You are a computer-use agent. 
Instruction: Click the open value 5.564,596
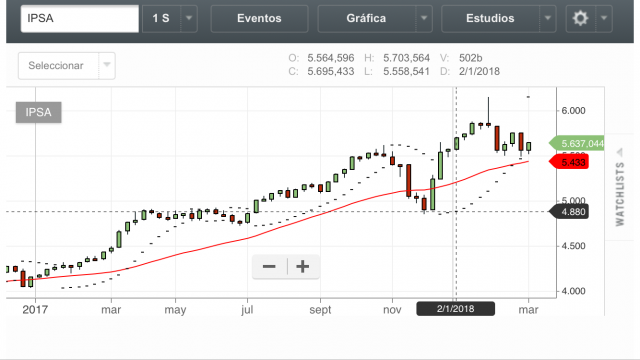point(331,58)
